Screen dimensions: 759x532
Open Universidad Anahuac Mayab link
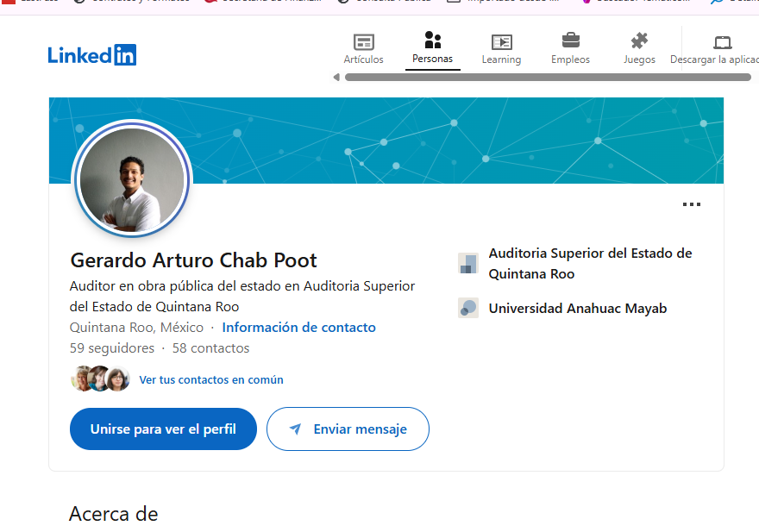tap(578, 309)
